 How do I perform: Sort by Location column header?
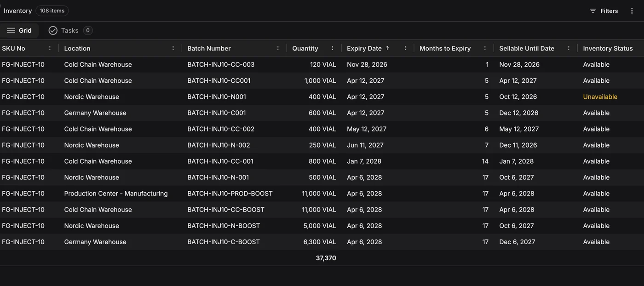[77, 48]
